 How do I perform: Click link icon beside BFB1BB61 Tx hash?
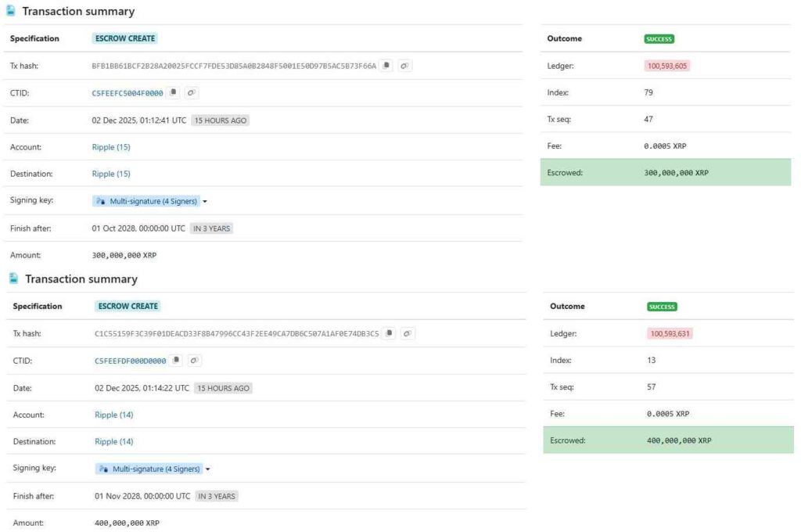(x=404, y=66)
